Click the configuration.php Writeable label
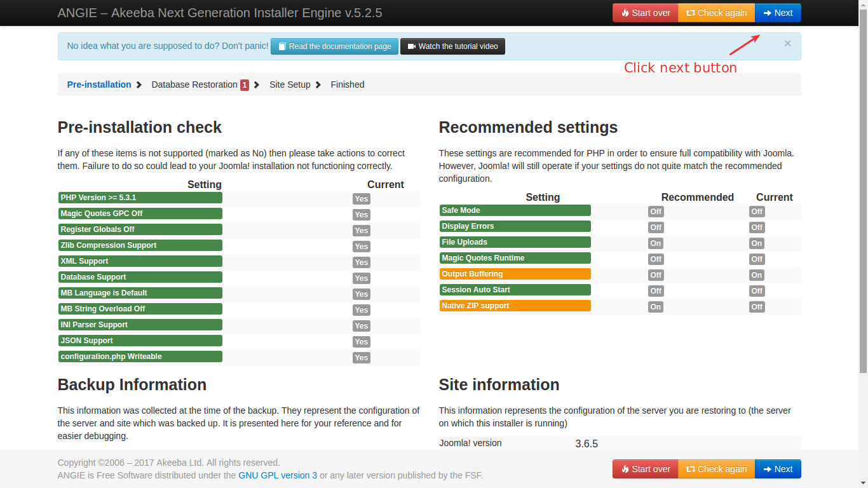This screenshot has width=868, height=488. (140, 356)
